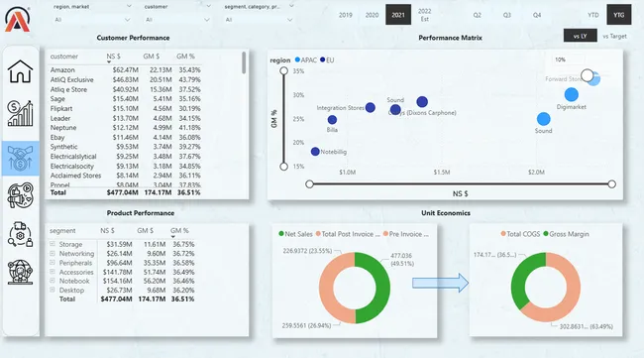The image size is (644, 358).
Task: Click NS $ axis slider right handle
Action: click(611, 184)
